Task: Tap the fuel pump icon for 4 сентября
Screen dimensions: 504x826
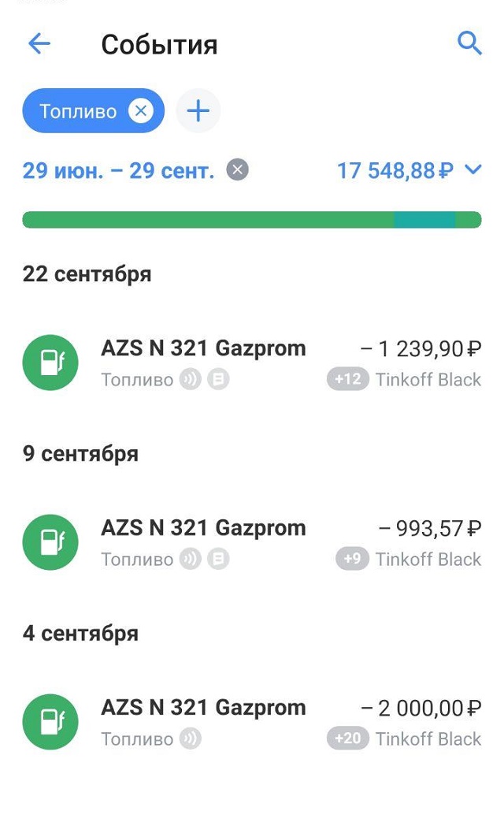Action: click(x=50, y=722)
